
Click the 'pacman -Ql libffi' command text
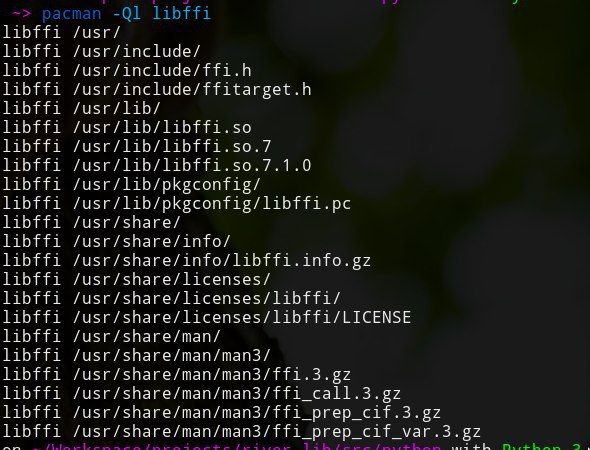[x=126, y=14]
